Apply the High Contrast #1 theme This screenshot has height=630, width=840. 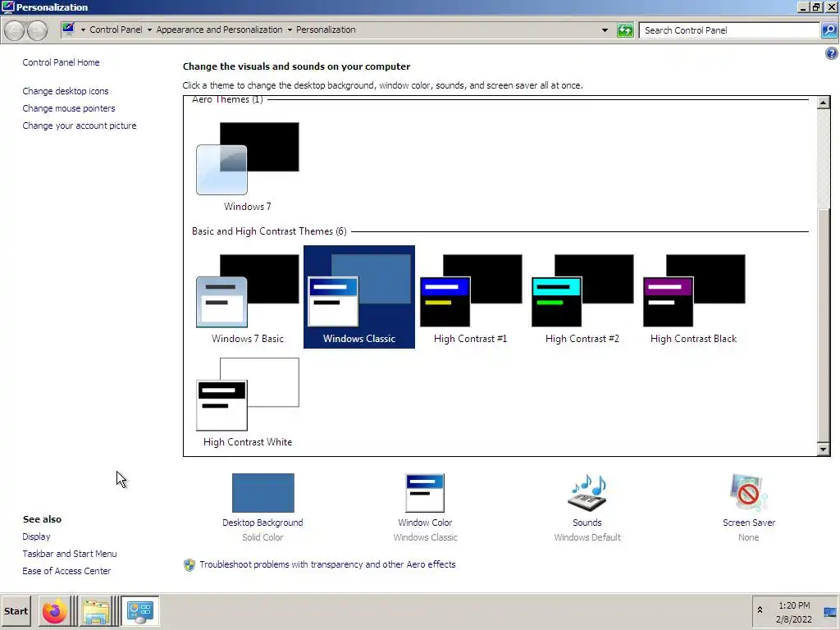pyautogui.click(x=470, y=297)
